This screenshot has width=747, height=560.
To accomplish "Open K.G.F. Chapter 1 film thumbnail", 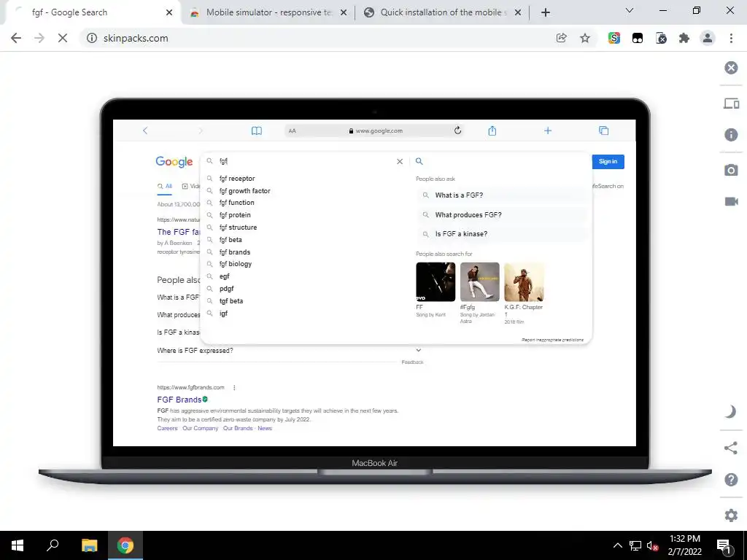I will tap(524, 282).
